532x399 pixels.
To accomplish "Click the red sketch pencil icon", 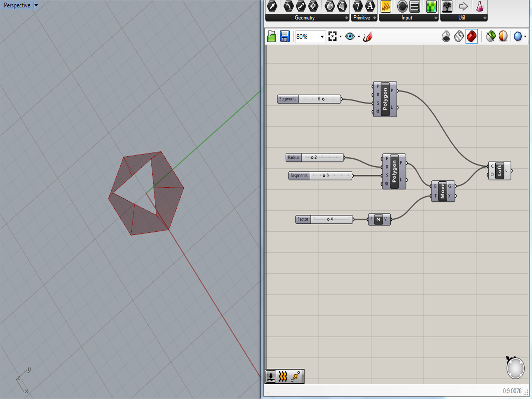I will coord(368,37).
